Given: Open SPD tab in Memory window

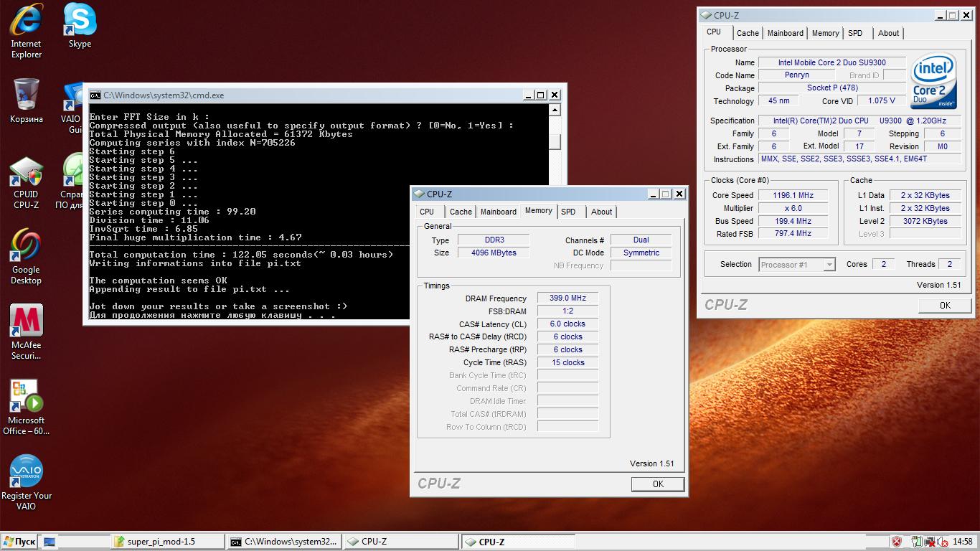Looking at the screenshot, I should [x=568, y=212].
